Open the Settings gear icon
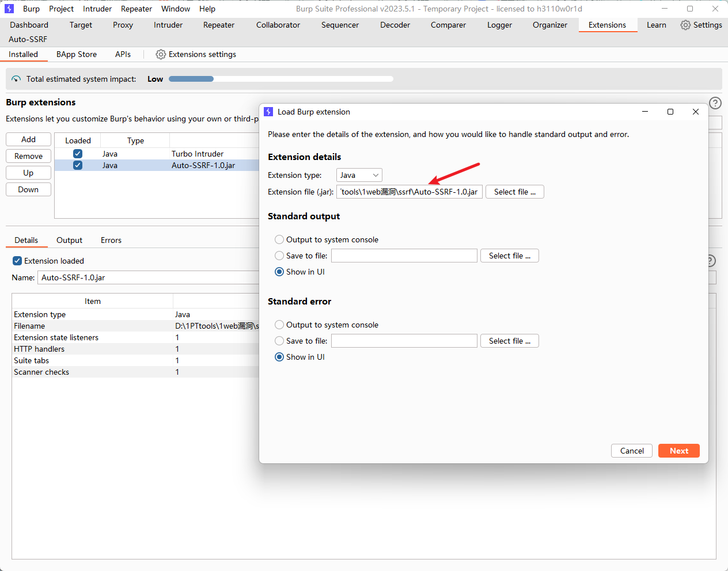This screenshot has width=728, height=571. (x=685, y=25)
